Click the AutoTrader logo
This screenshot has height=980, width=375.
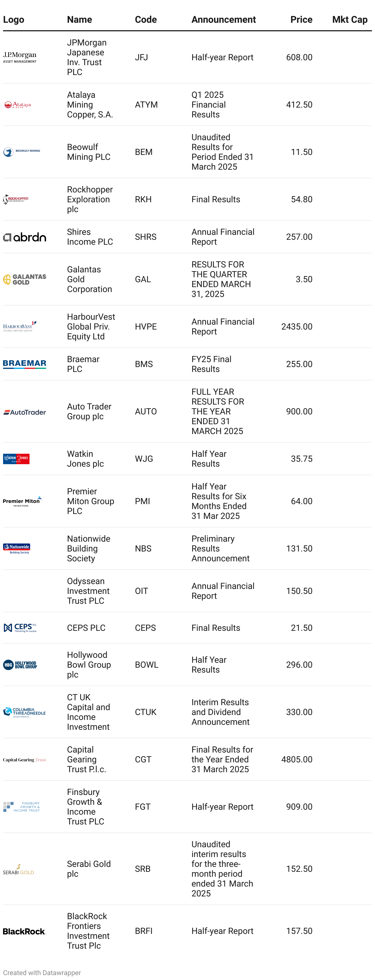click(25, 412)
